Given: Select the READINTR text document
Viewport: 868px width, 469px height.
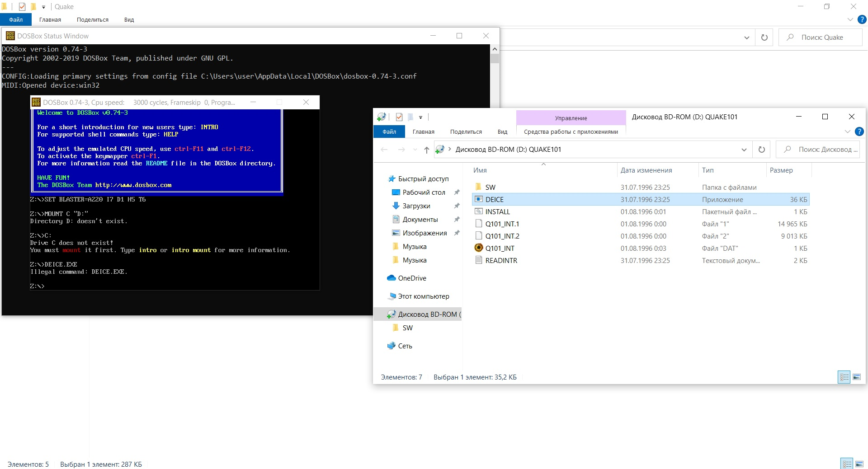Looking at the screenshot, I should 501,260.
